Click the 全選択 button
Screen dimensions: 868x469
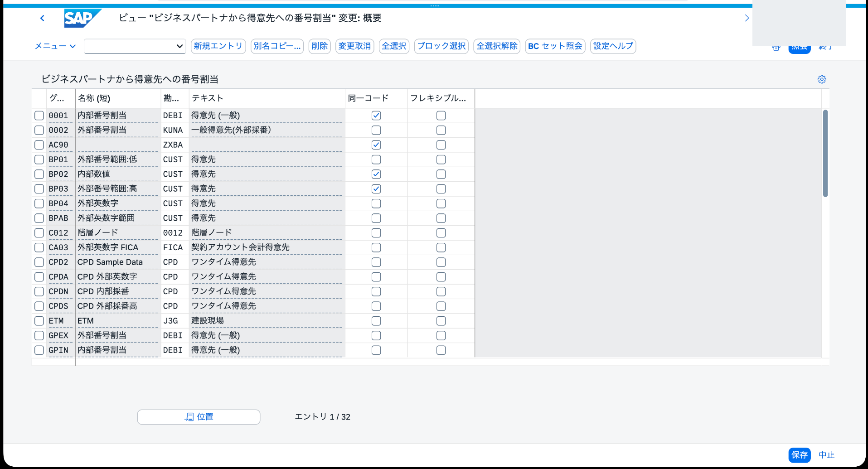tap(394, 46)
